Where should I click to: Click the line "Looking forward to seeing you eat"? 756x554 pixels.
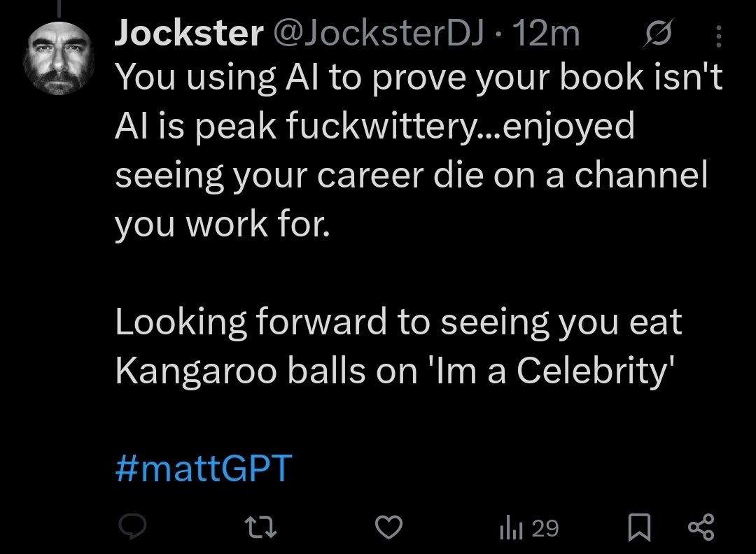(398, 322)
